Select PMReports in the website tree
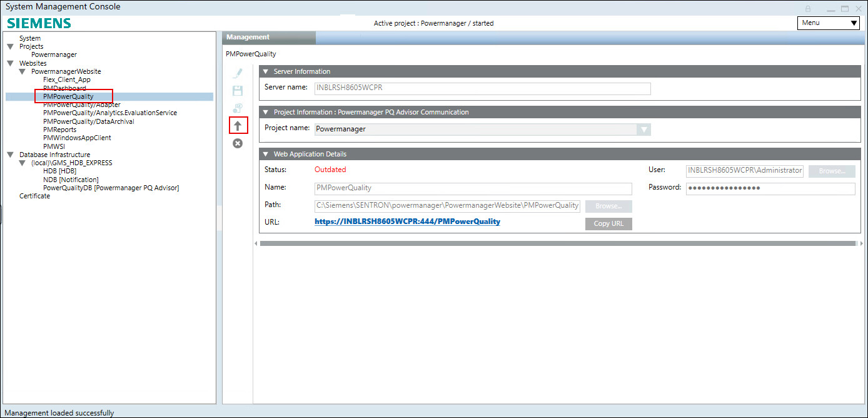 tap(59, 130)
